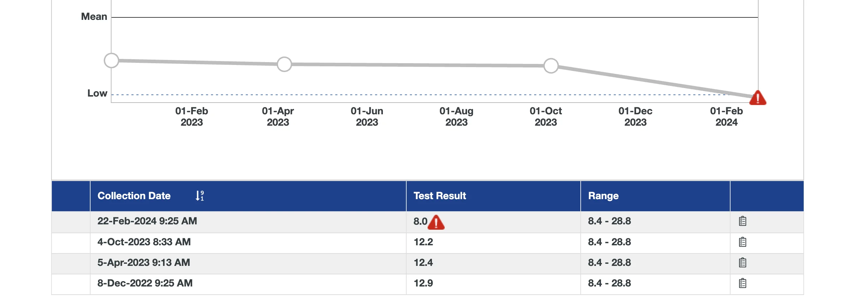
Task: Click the Test Result column header
Action: (439, 196)
